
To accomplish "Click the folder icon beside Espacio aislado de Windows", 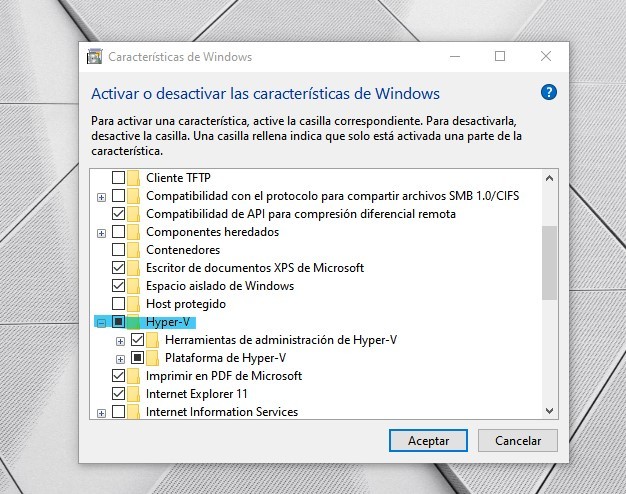I will 134,286.
